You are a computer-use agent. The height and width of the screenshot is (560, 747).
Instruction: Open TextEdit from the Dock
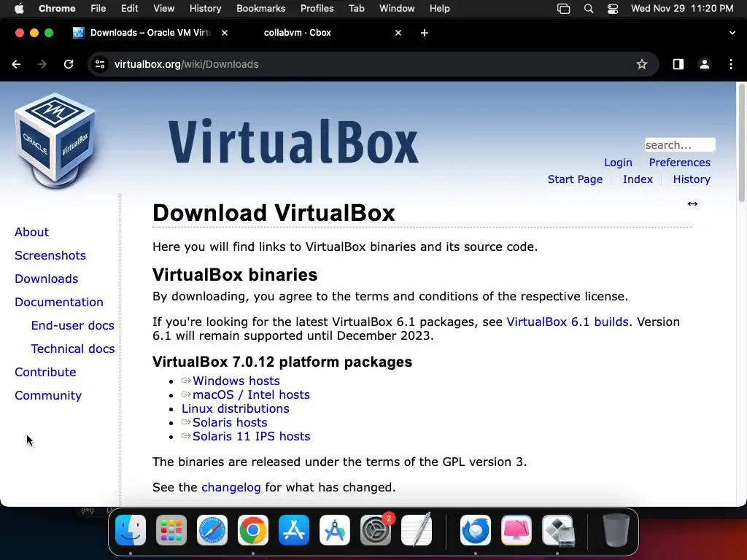(x=417, y=530)
